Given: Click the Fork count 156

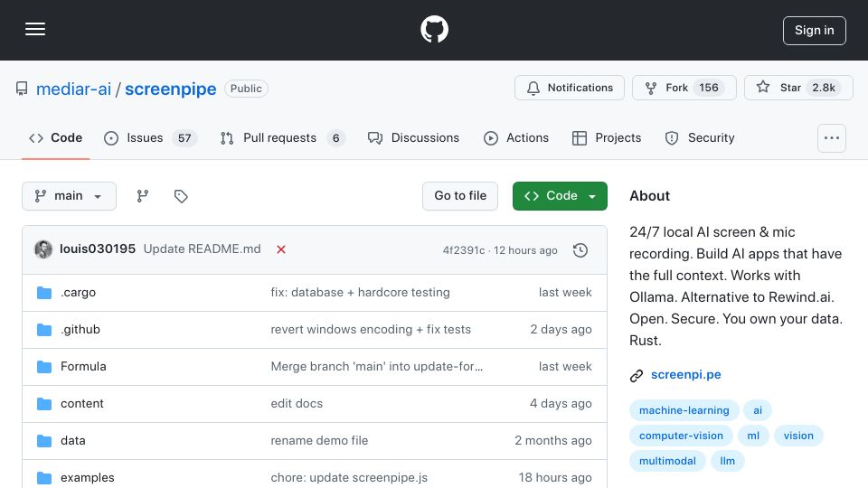Looking at the screenshot, I should [709, 88].
